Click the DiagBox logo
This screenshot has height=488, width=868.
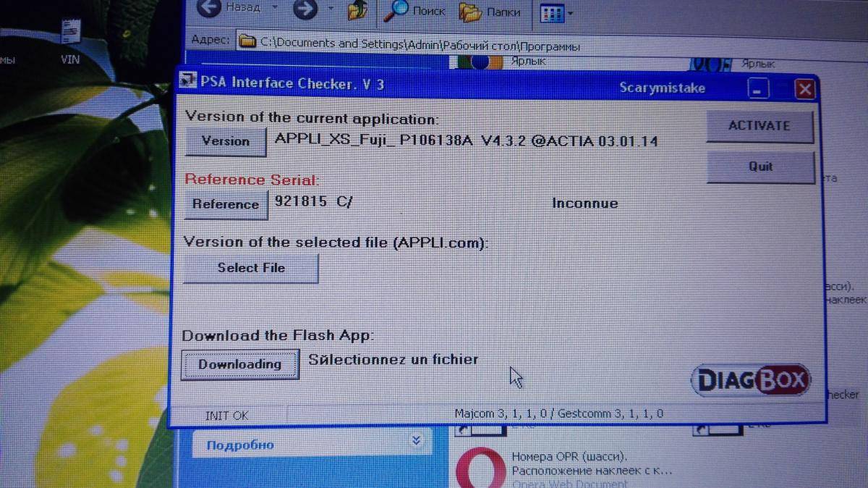tap(751, 381)
